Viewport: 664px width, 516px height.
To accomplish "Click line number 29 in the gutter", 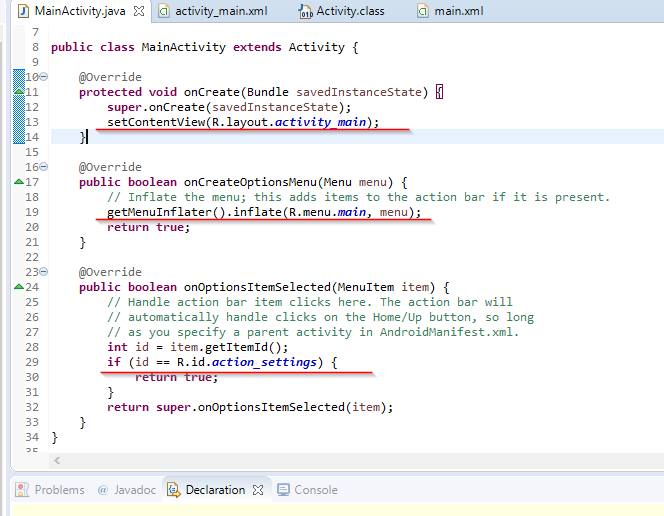I will [x=32, y=362].
